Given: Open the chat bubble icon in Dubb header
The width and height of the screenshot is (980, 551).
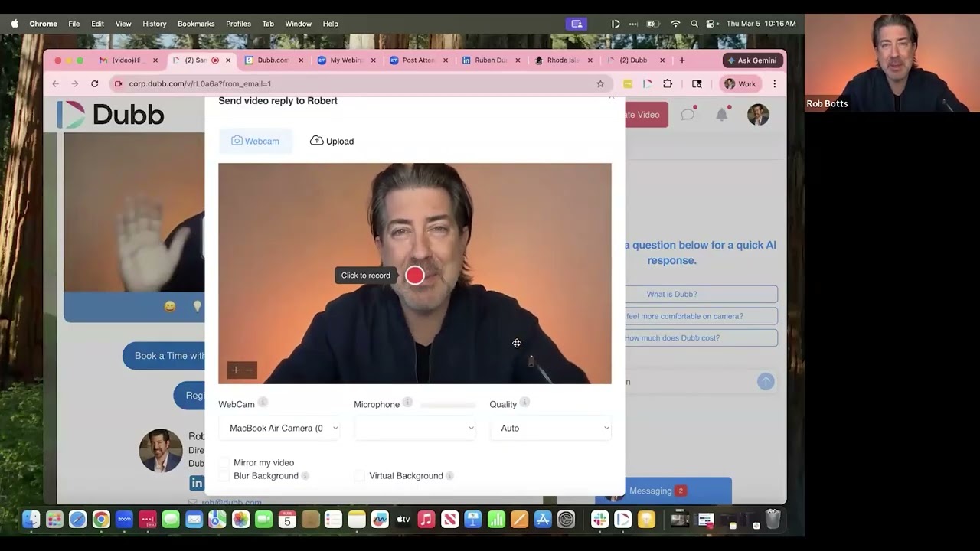Looking at the screenshot, I should click(x=688, y=115).
